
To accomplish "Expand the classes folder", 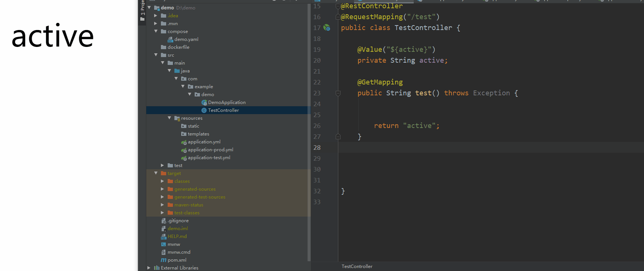I will (162, 181).
